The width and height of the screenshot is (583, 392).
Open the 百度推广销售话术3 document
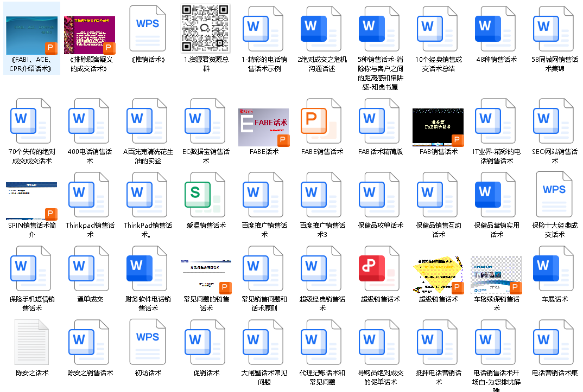(x=321, y=195)
